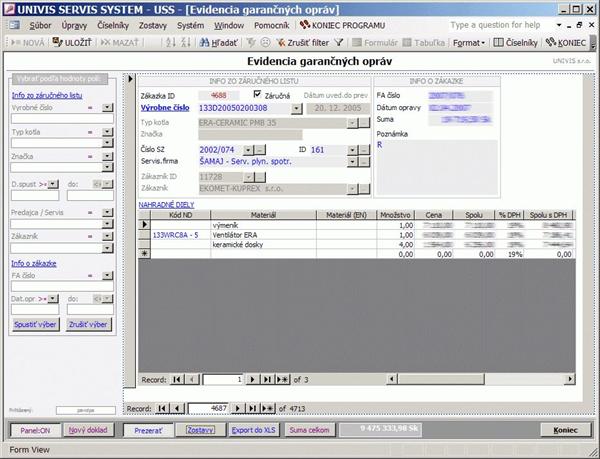Select the cell 133WRC8A - 5
600x459 pixels.
pyautogui.click(x=181, y=235)
